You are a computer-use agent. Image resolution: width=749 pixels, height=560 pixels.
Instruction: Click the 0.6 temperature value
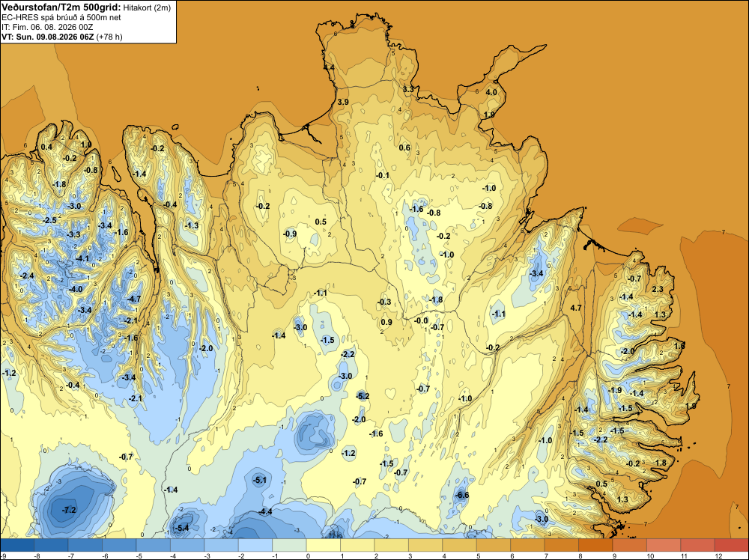coord(404,147)
